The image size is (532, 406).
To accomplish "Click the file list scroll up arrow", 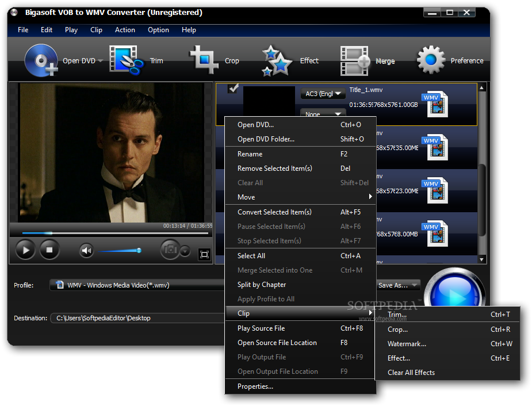I will pos(481,88).
